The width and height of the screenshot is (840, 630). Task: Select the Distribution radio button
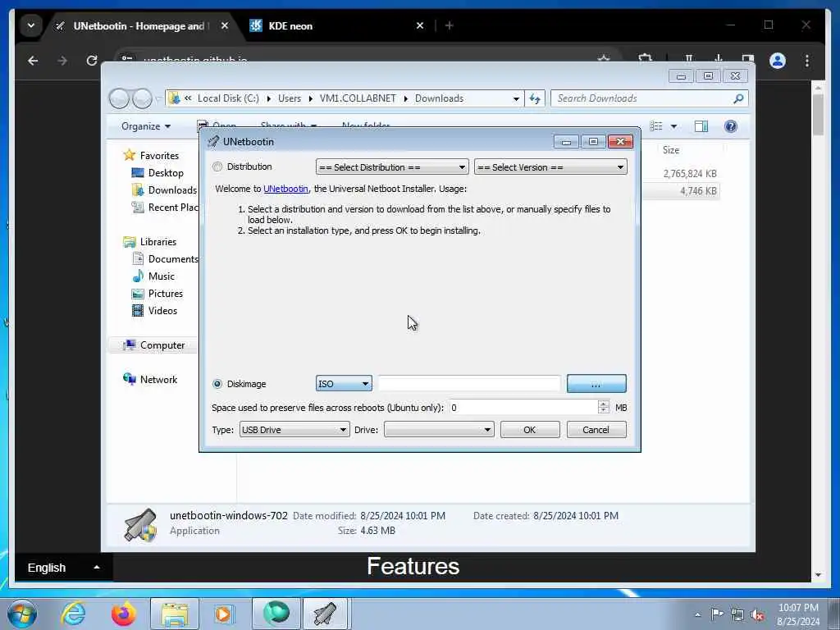pos(217,167)
